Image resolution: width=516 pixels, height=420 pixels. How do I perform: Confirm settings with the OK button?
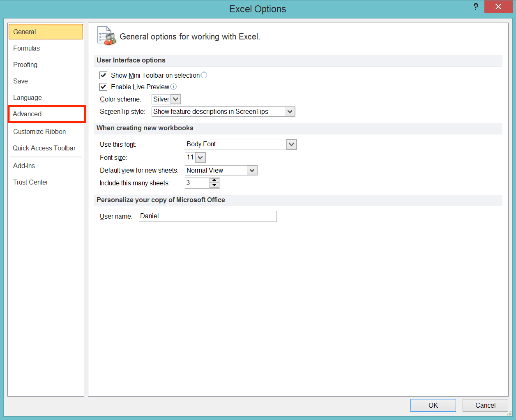tap(433, 405)
